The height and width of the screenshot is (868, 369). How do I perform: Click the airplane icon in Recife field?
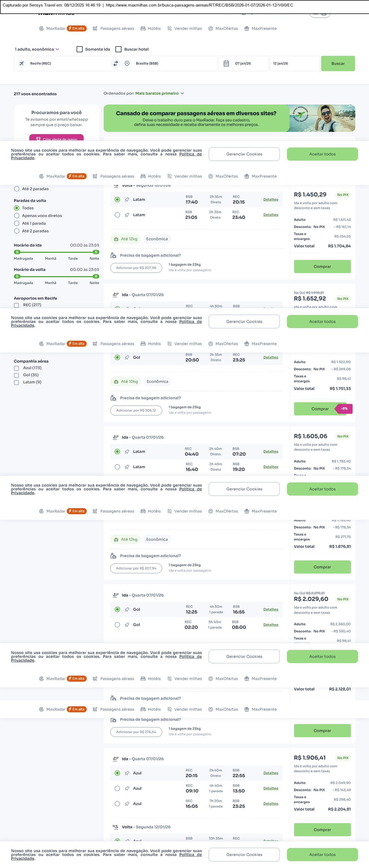(22, 63)
